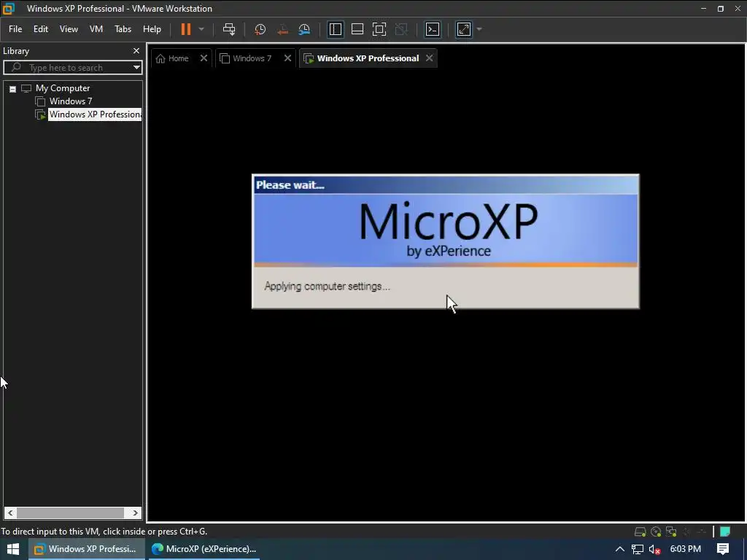Viewport: 747px width, 560px height.
Task: Open the Tabs menu
Action: pos(123,29)
